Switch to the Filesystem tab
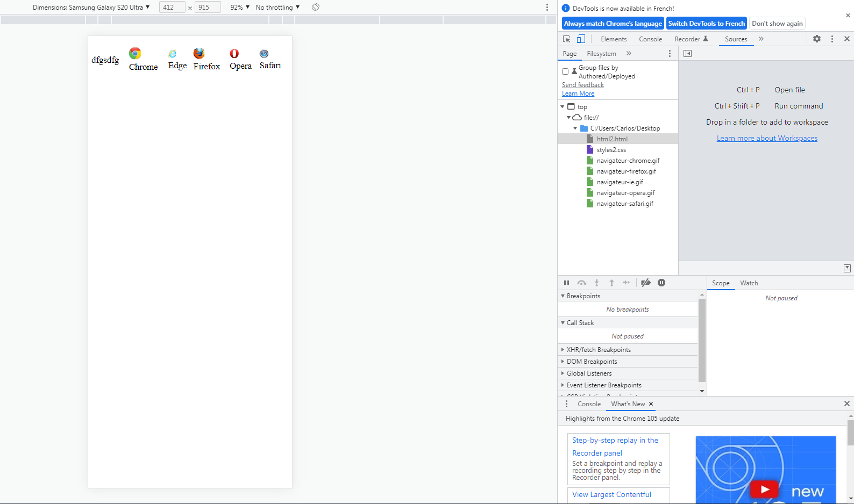Viewport: 854px width, 504px height. point(601,54)
